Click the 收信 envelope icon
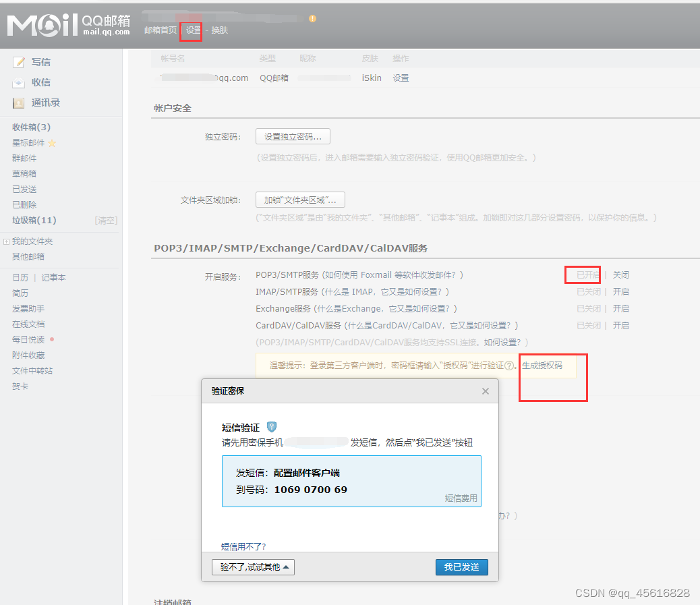The width and height of the screenshot is (700, 605). click(19, 82)
